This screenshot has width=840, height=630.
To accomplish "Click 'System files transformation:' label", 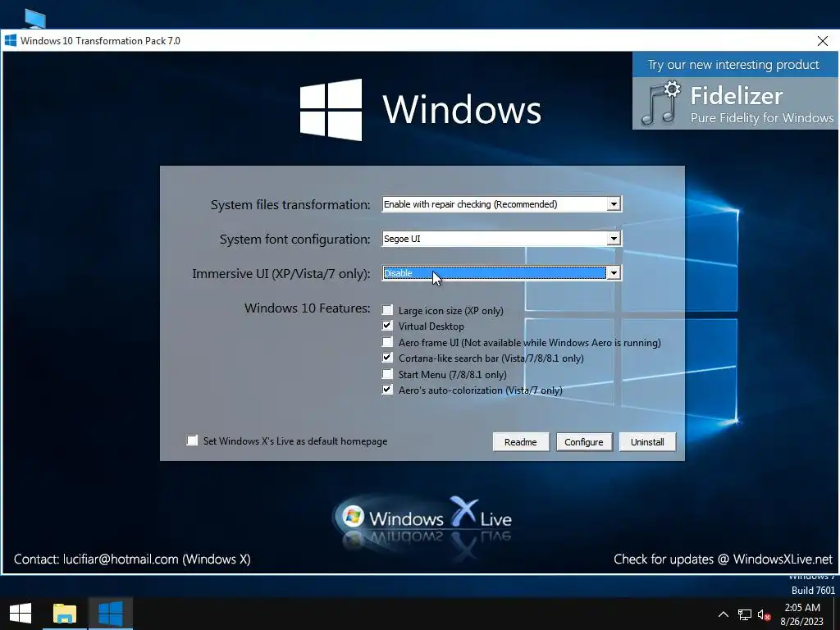I will (290, 204).
